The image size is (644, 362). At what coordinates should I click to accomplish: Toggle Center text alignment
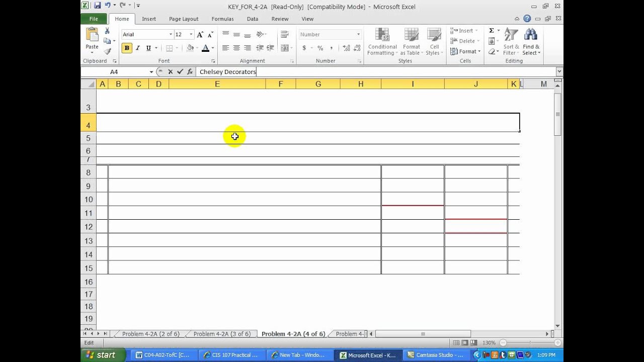236,48
